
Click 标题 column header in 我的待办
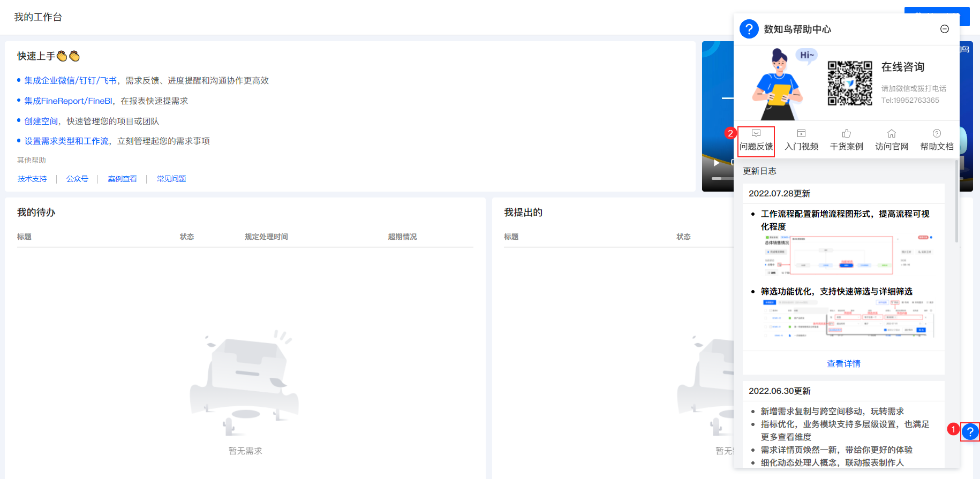24,237
